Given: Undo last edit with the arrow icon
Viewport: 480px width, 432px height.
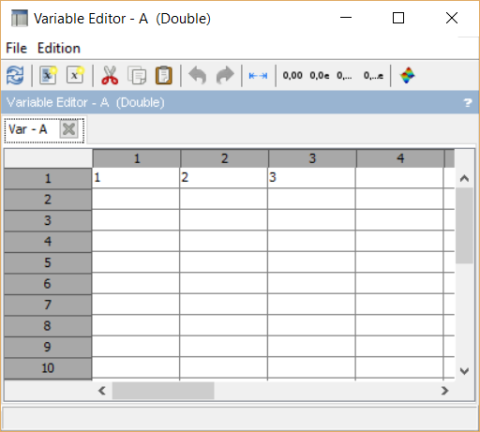Looking at the screenshot, I should click(198, 76).
